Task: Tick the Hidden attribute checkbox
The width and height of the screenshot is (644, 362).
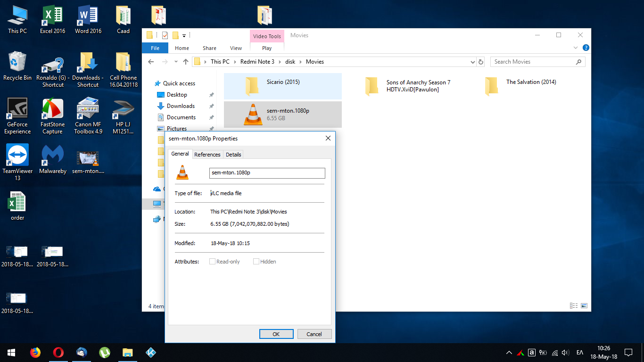Action: (x=256, y=262)
